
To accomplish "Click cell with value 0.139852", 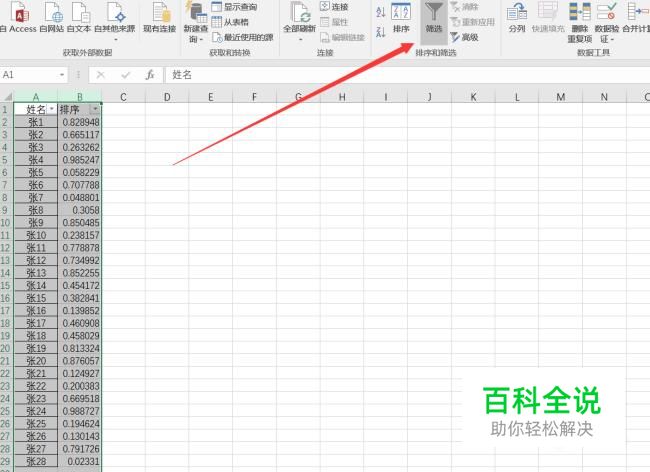I will point(80,311).
